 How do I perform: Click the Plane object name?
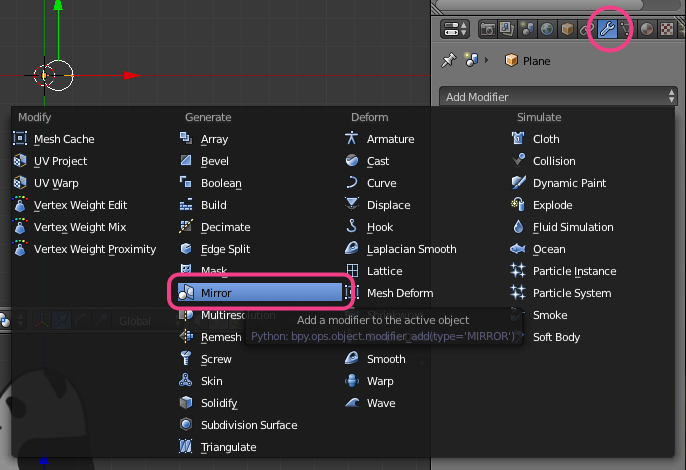[536, 61]
